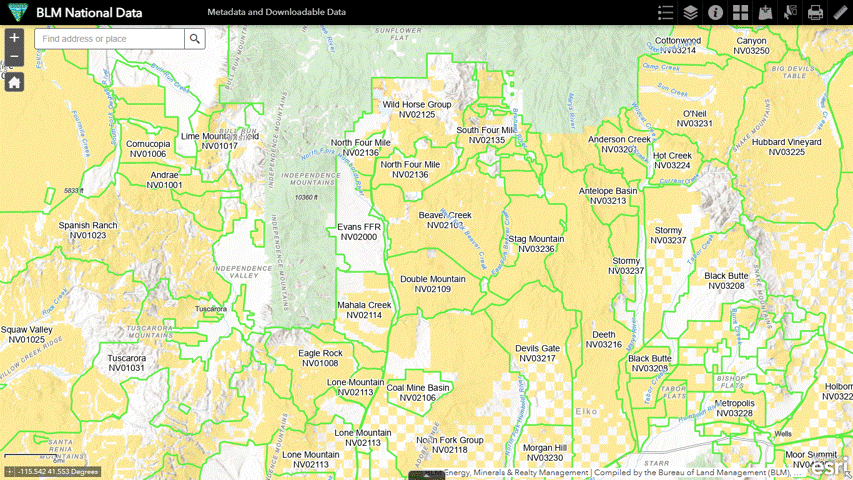
Task: Click the Esri logo attribution
Action: pos(829,466)
